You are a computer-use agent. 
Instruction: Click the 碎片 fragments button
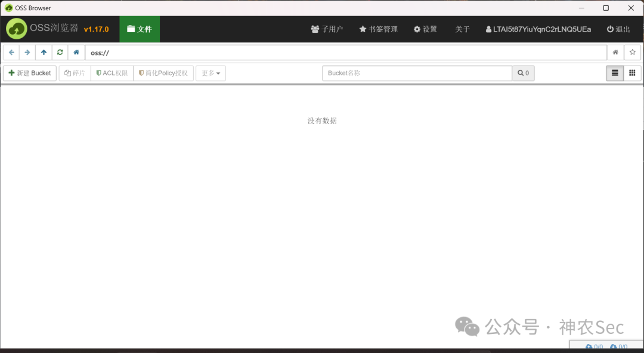click(x=75, y=73)
